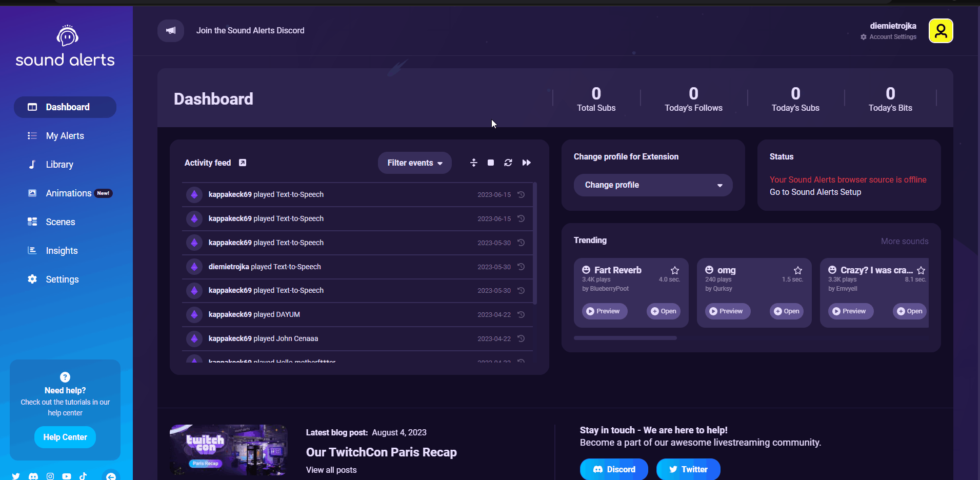Skip forward in the activity feed
Viewport: 980px width, 480px height.
pos(527,163)
